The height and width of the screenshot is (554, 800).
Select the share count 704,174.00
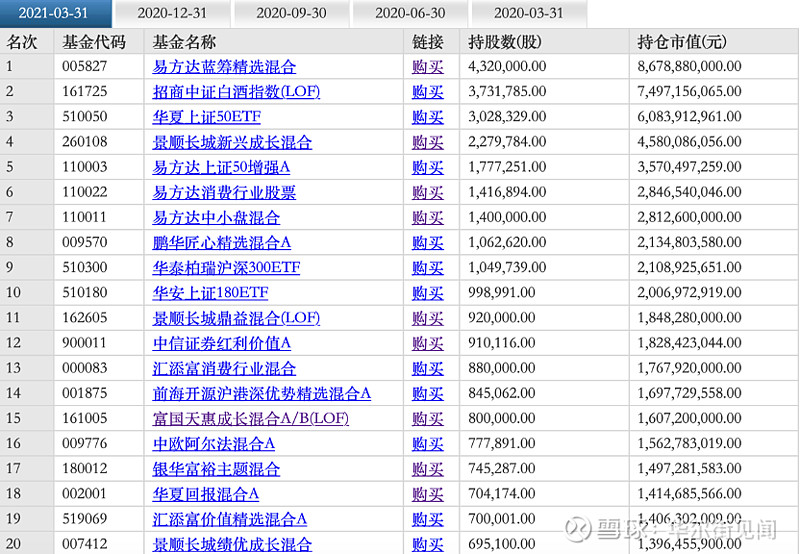[x=502, y=494]
